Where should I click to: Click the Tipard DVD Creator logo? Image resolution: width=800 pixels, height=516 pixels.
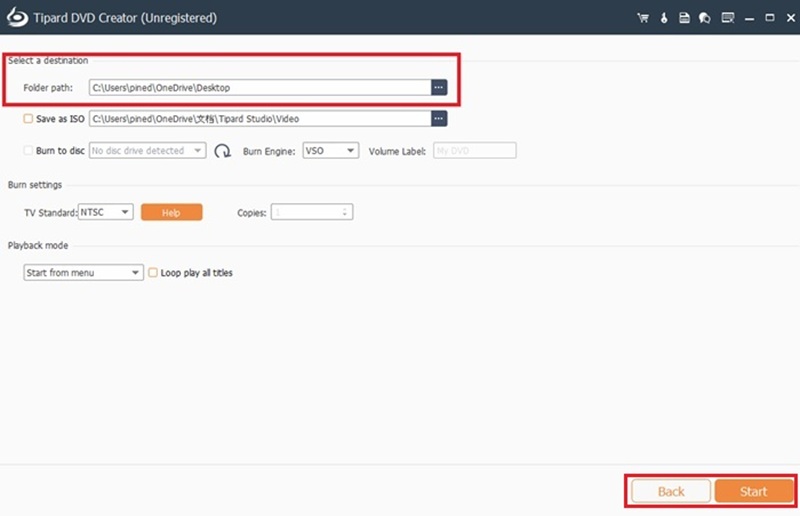click(x=17, y=17)
